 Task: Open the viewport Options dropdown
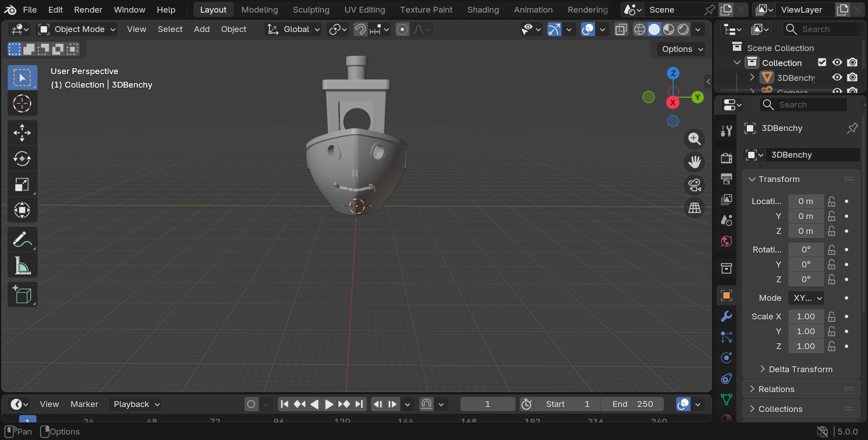682,49
